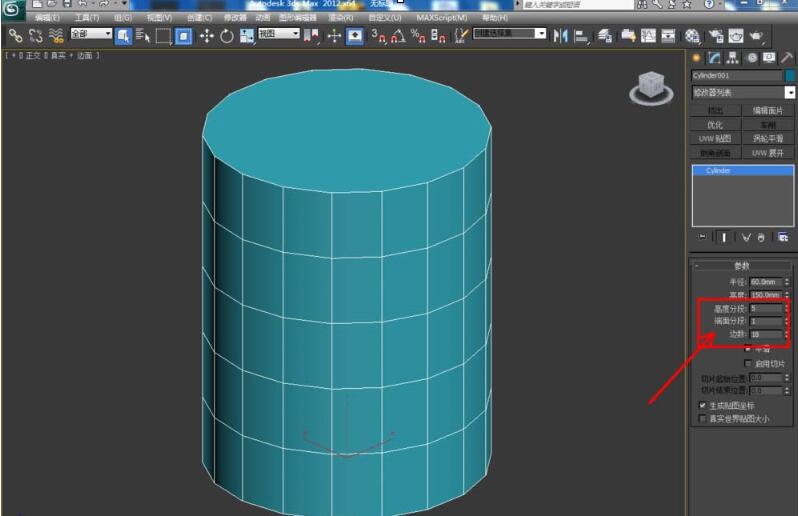Switch to the Utilities hammer tab
The width and height of the screenshot is (798, 516).
coord(787,58)
